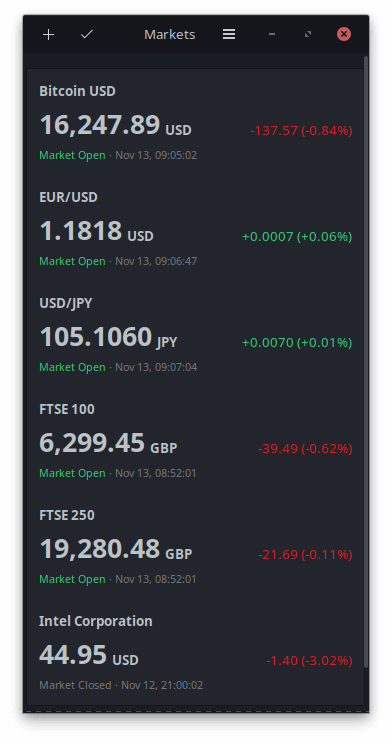The height and width of the screenshot is (744, 392).
Task: Select the FTSE 100 entry
Action: [195, 440]
